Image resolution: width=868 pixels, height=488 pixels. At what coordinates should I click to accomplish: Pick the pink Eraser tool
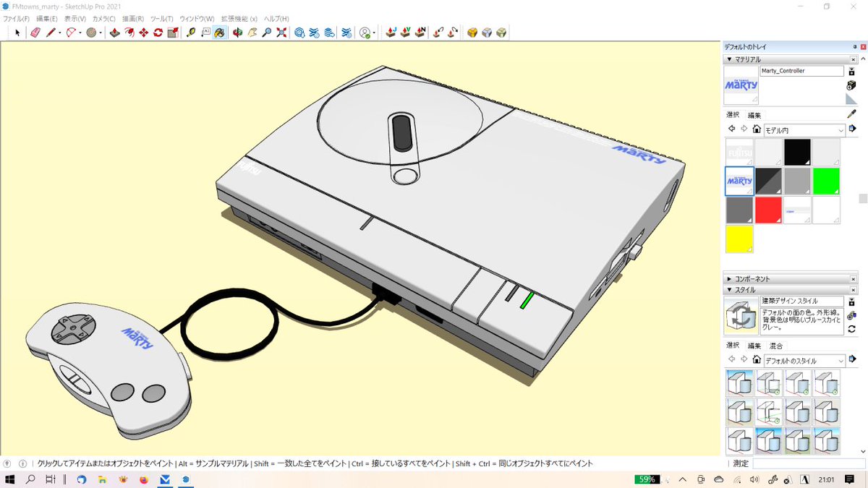[x=35, y=33]
